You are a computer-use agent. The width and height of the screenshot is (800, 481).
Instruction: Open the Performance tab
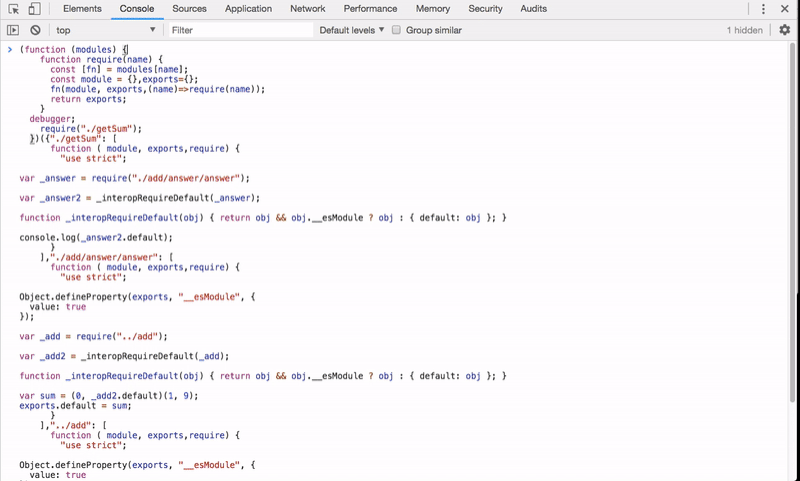[x=370, y=9]
